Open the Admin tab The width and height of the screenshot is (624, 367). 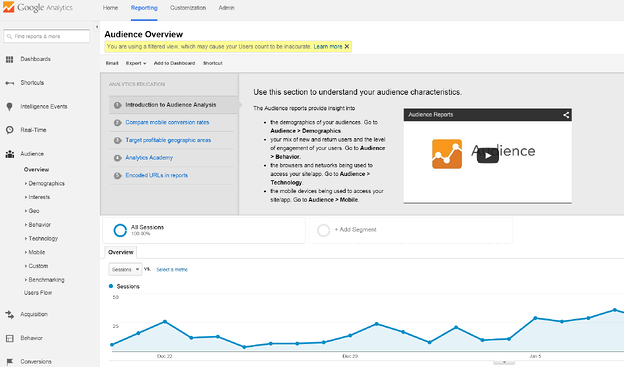point(226,8)
